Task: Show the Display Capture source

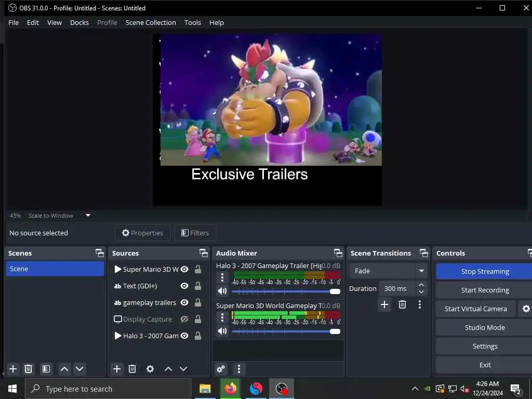Action: point(184,319)
